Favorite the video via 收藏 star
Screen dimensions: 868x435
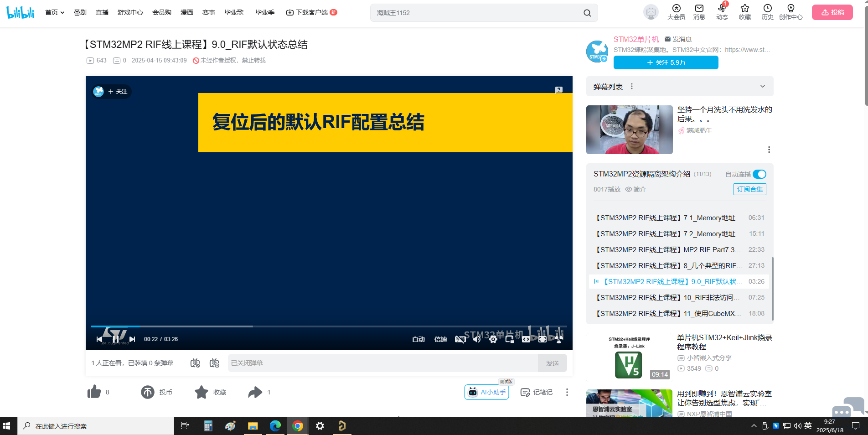tap(201, 392)
